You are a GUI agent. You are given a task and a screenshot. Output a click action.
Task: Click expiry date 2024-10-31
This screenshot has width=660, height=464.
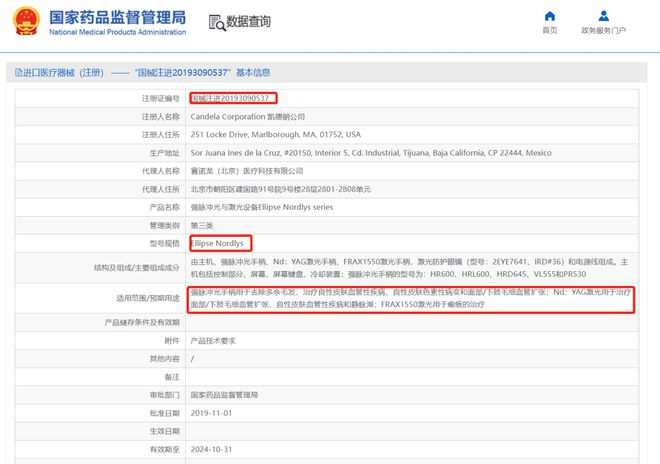pyautogui.click(x=211, y=449)
